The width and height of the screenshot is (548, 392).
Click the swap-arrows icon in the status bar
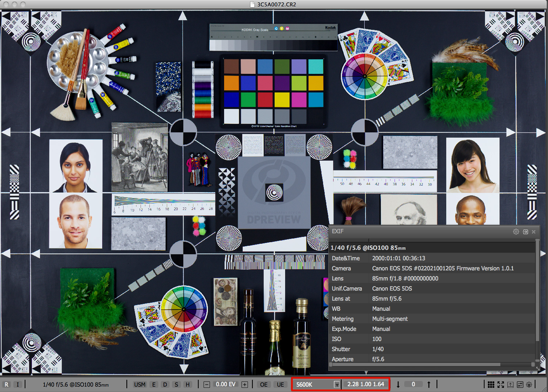(x=520, y=384)
